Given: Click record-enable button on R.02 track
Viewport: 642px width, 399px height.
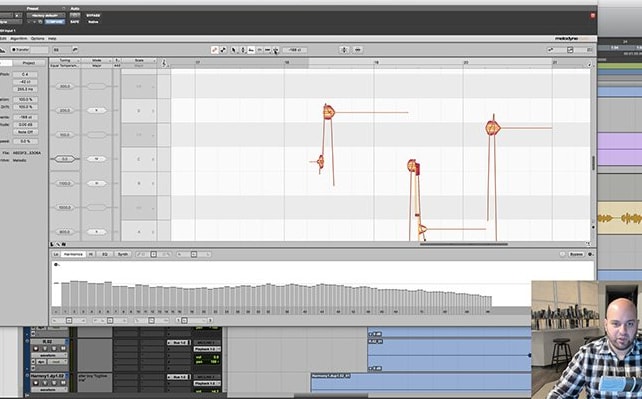Looking at the screenshot, I should pyautogui.click(x=36, y=349).
